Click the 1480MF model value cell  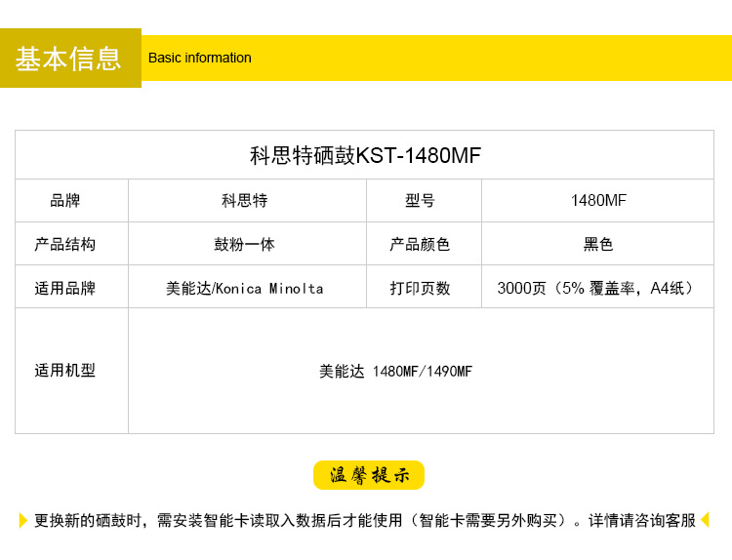598,201
